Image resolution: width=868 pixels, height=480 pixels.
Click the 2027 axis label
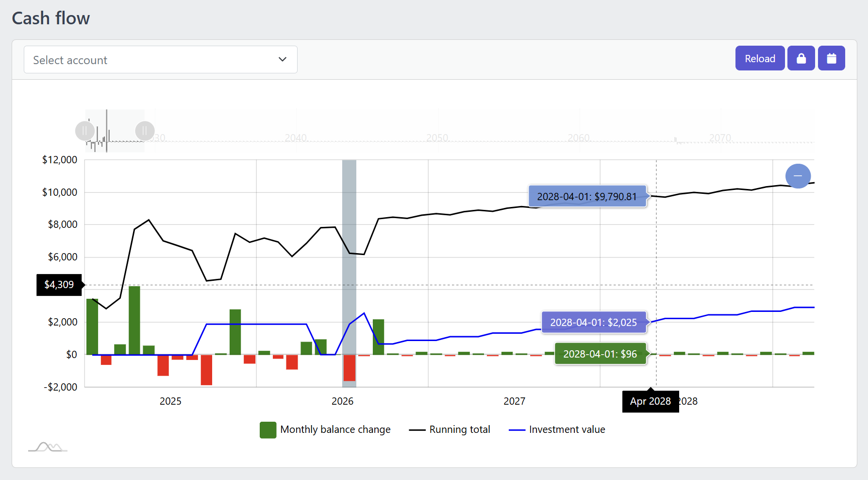pyautogui.click(x=514, y=401)
